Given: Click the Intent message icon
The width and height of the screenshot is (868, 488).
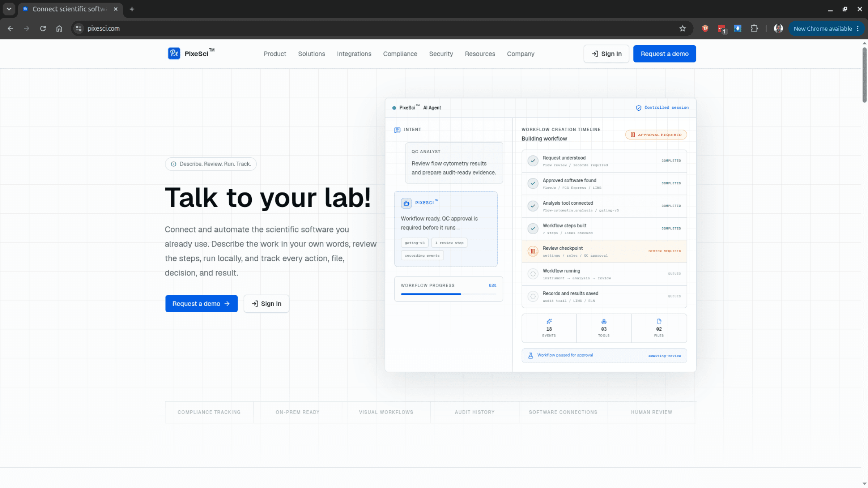Looking at the screenshot, I should point(397,130).
